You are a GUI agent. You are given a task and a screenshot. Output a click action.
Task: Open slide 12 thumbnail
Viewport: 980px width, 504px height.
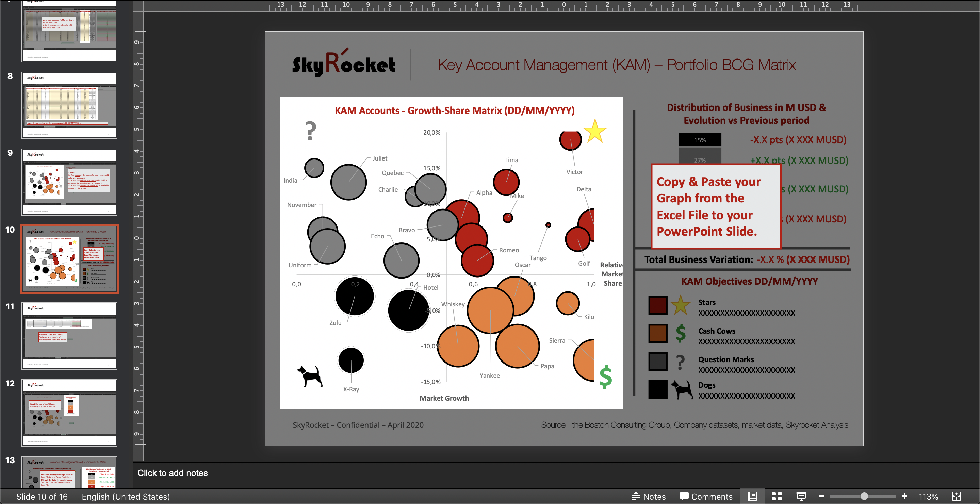[x=69, y=413]
